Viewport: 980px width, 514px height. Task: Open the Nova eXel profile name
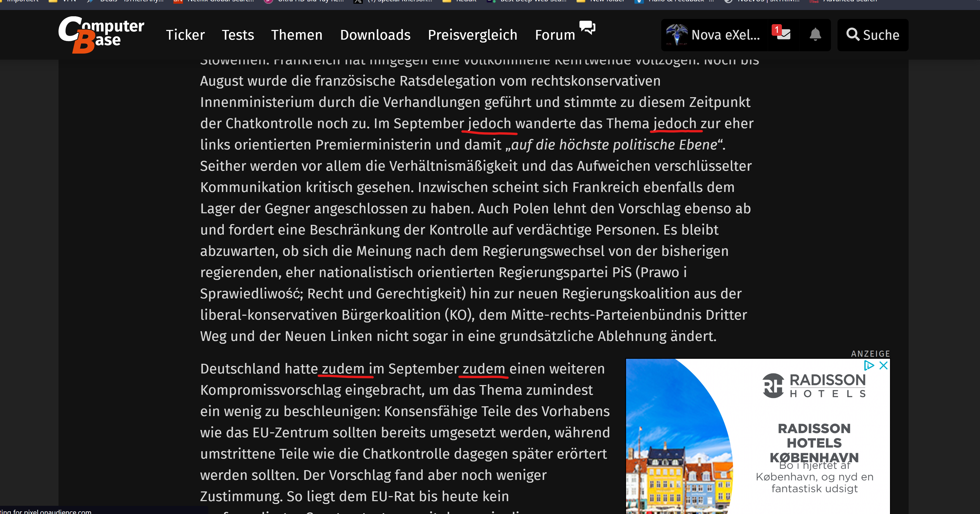coord(725,35)
